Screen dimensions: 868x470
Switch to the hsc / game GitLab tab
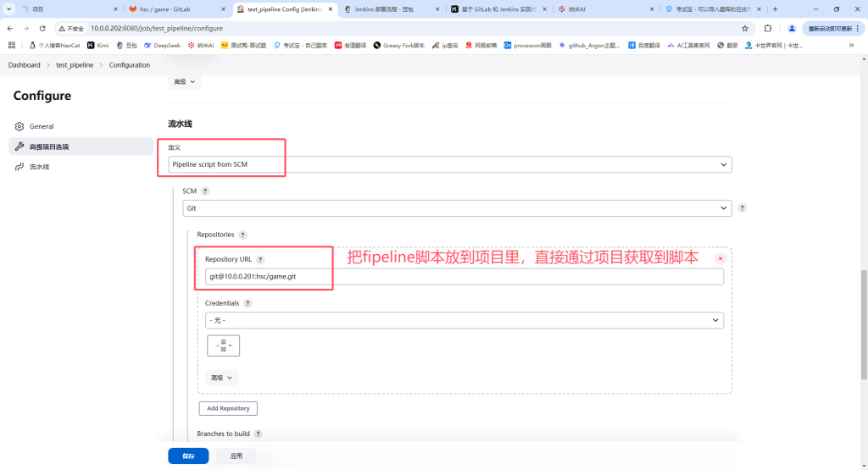click(175, 8)
